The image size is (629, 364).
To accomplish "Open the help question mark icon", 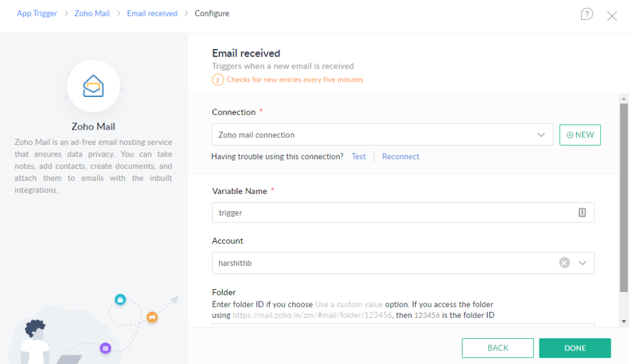I will [587, 14].
